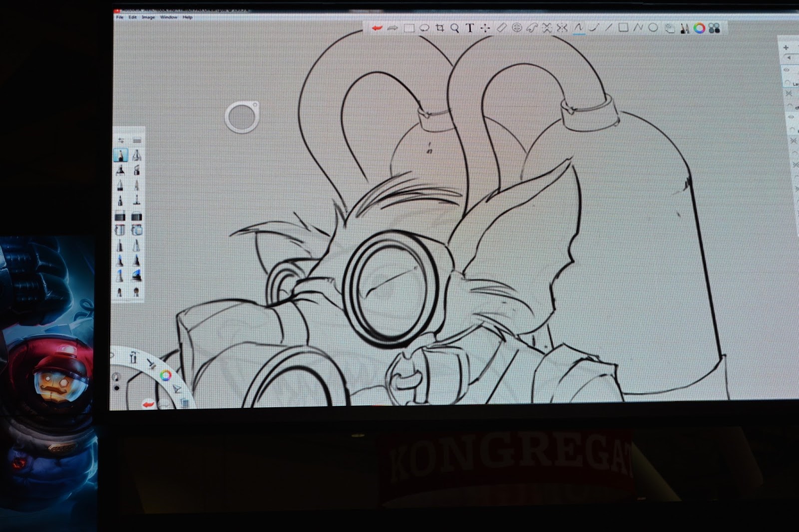
Task: Open the Edit menu
Action: coord(132,17)
